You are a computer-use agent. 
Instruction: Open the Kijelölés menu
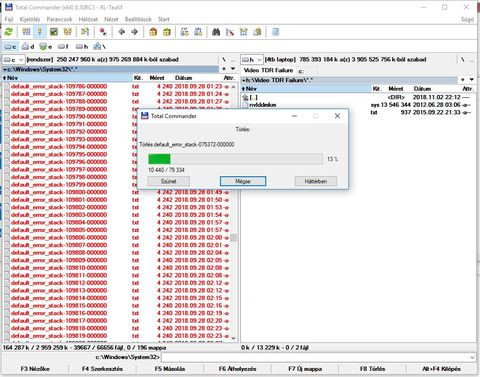[30, 19]
